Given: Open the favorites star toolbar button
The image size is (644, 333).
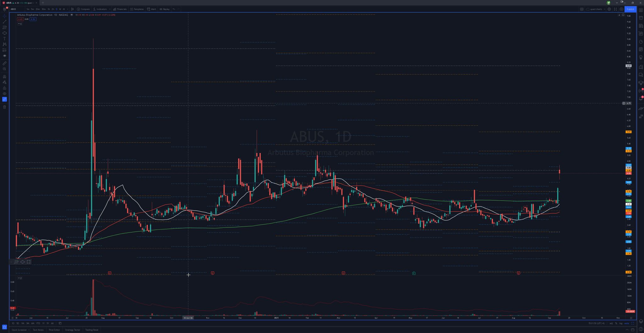Looking at the screenshot, I should coord(4,327).
